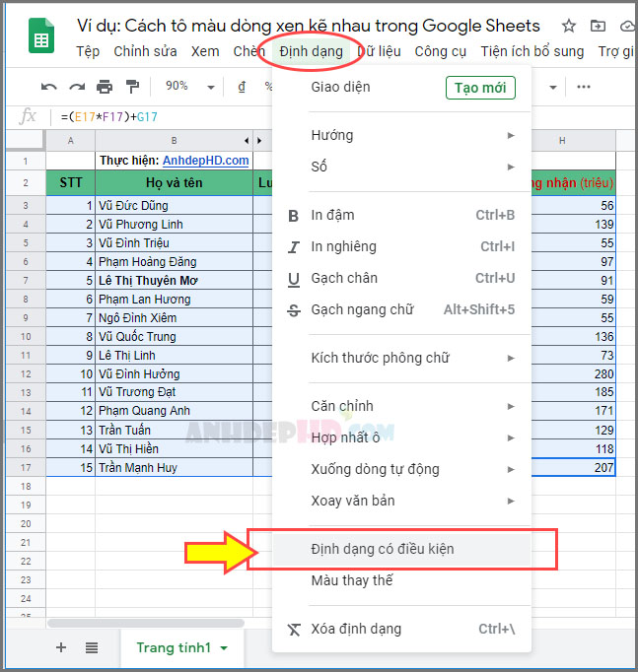Click the Định dạng menu
The image size is (638, 672).
[312, 51]
